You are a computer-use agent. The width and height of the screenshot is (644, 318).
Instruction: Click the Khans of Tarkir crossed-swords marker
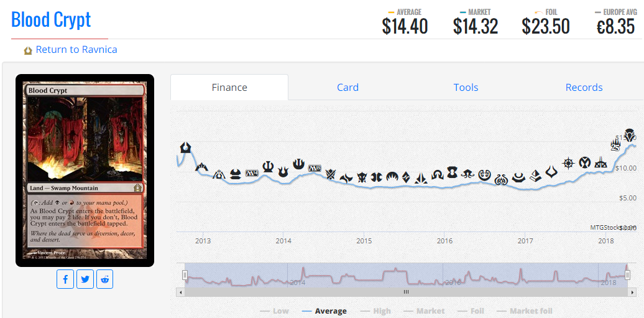click(x=330, y=174)
